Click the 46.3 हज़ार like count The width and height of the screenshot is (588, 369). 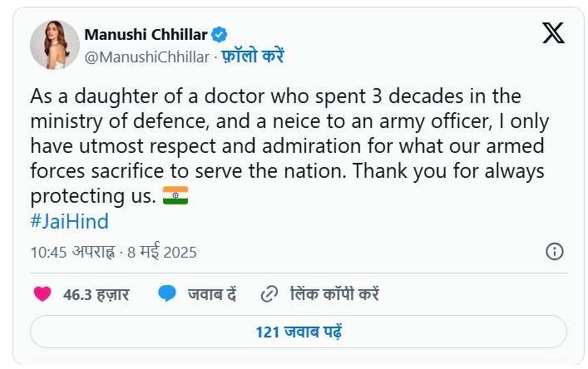click(93, 293)
